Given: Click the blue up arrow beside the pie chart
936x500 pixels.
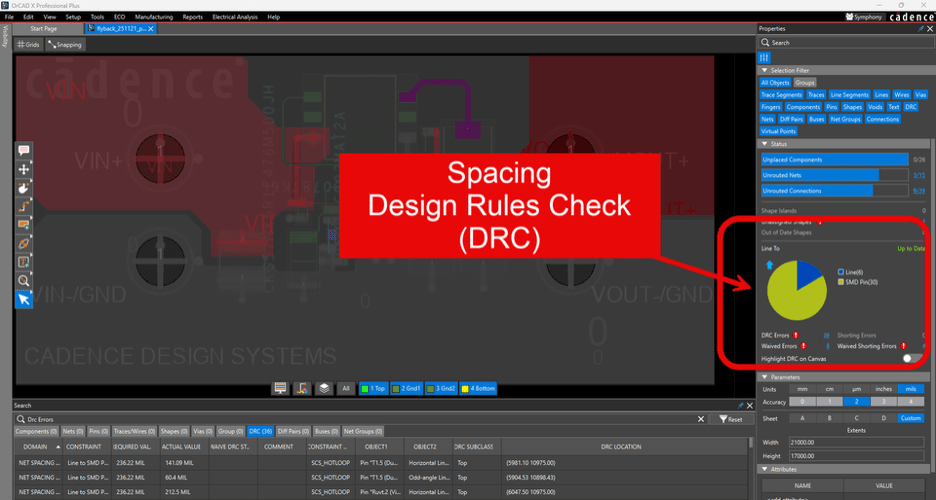Looking at the screenshot, I should [x=769, y=265].
